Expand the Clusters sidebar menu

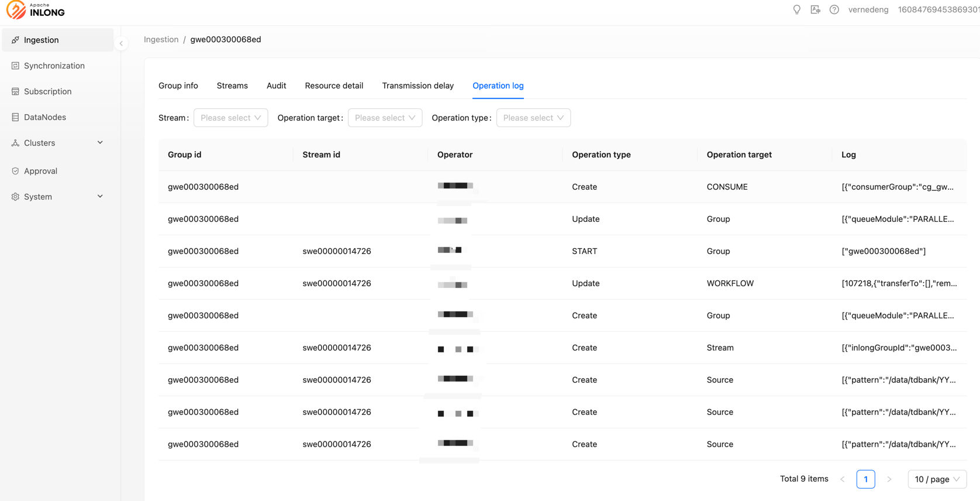pos(57,143)
